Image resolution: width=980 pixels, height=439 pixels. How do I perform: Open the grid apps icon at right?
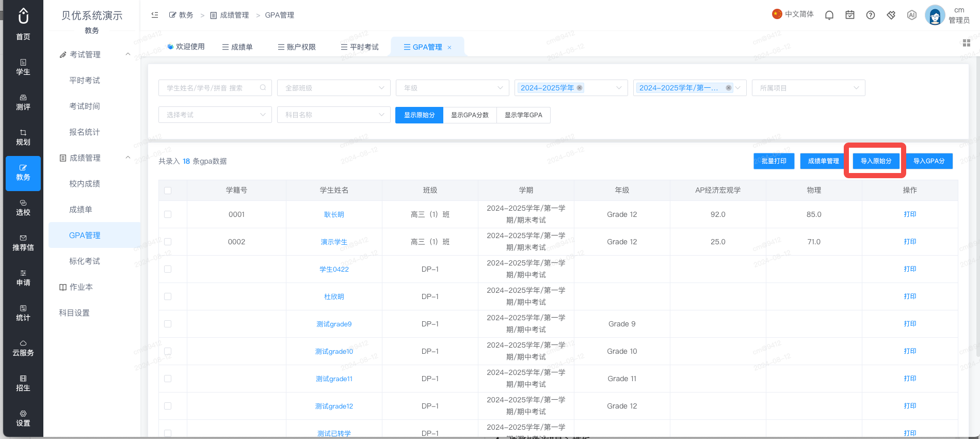pyautogui.click(x=966, y=43)
